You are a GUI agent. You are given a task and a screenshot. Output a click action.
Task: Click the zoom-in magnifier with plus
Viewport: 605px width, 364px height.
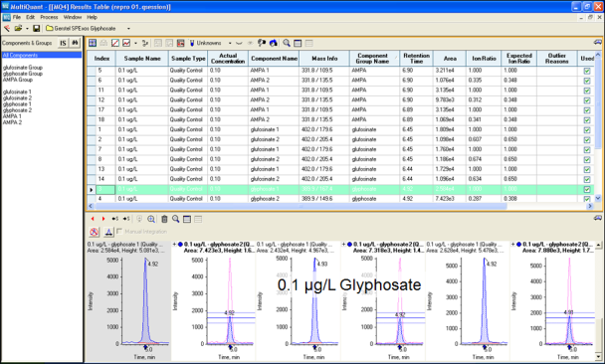coord(151,219)
